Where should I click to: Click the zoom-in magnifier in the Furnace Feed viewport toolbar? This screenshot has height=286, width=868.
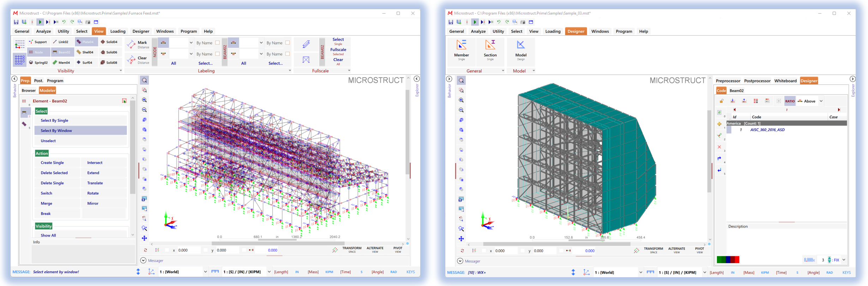coord(144,100)
